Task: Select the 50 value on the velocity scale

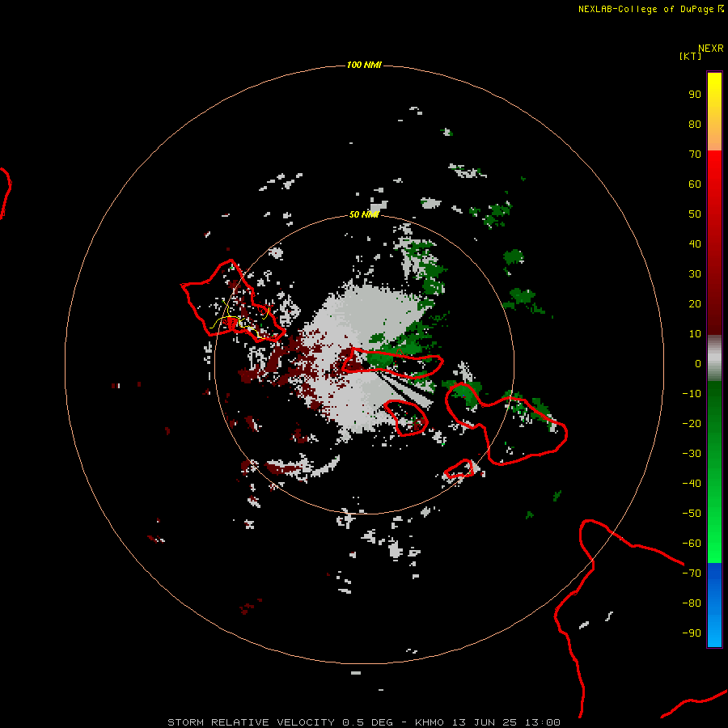Action: [x=695, y=214]
